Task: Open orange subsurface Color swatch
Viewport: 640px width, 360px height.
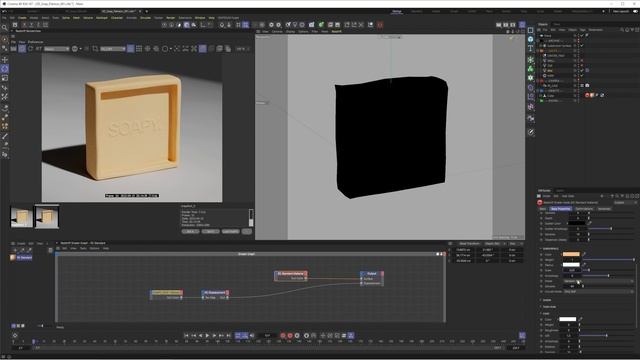Action: [x=571, y=254]
